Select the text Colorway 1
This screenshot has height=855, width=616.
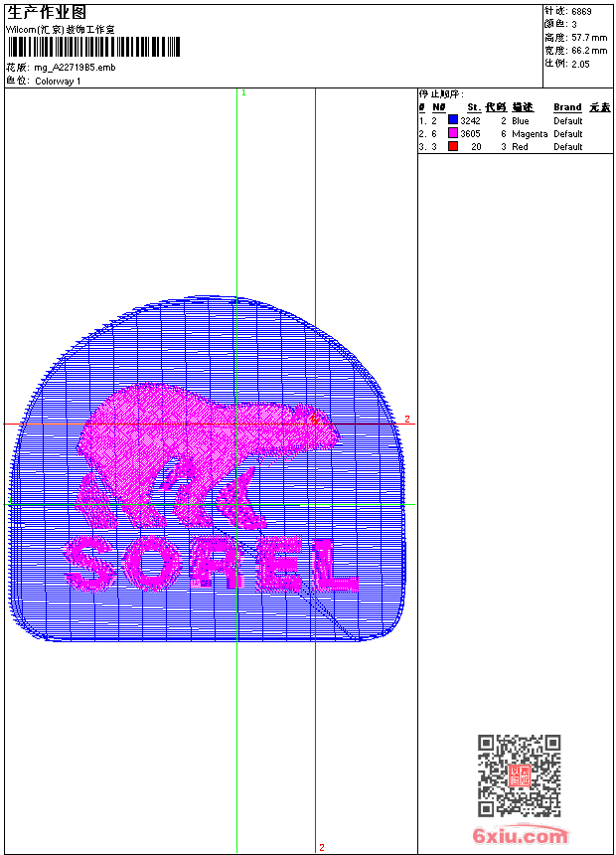pos(58,82)
